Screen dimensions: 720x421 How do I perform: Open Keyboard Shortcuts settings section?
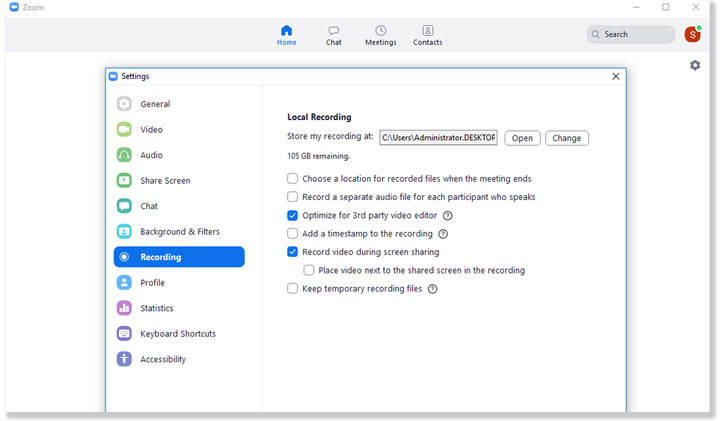[x=177, y=334]
